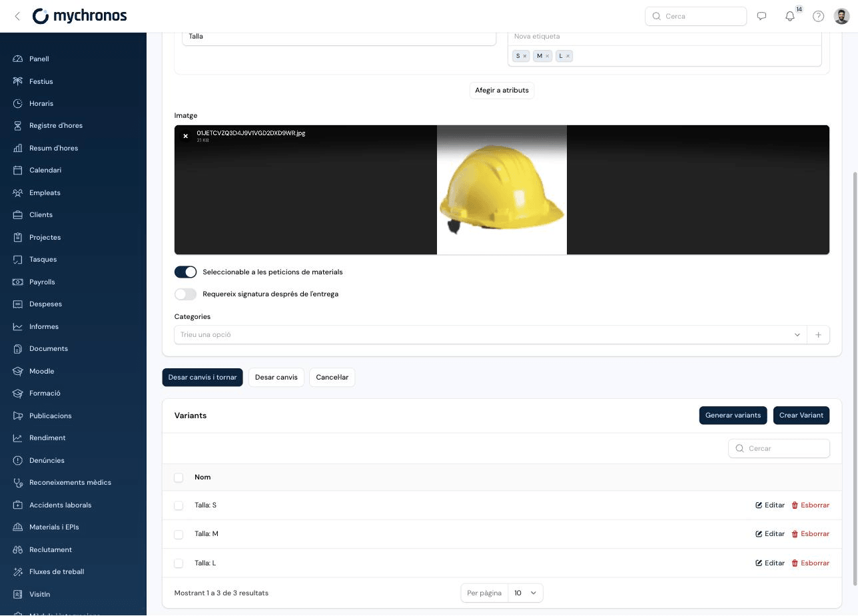The width and height of the screenshot is (858, 616).
Task: Edit the Talla: S variant
Action: point(770,505)
